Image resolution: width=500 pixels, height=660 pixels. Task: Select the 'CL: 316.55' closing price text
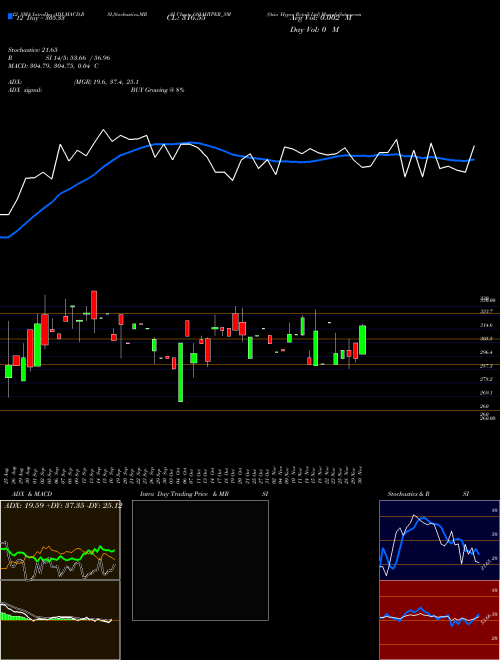185,19
